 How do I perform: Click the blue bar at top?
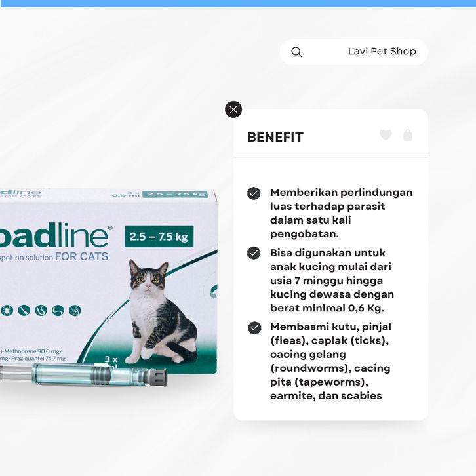point(238,3)
